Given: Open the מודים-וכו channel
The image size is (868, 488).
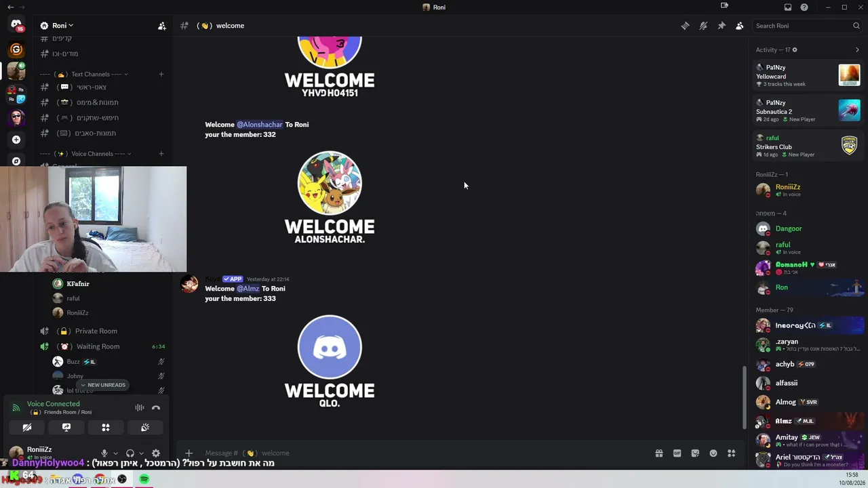Looking at the screenshot, I should (x=102, y=54).
